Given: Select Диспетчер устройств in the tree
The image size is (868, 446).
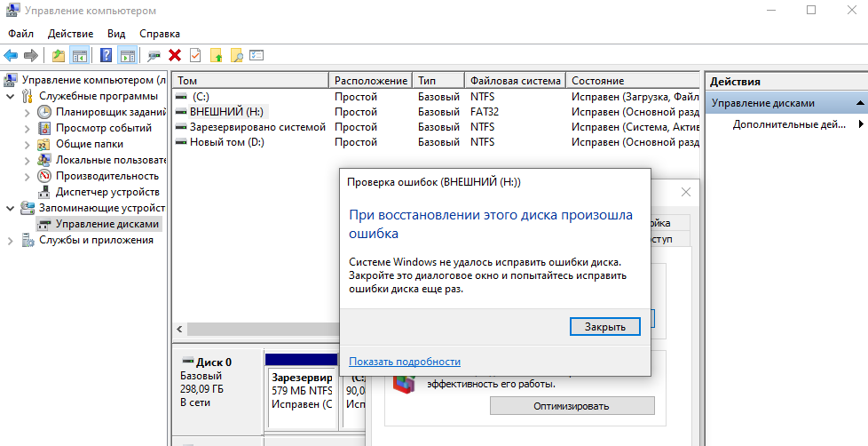Looking at the screenshot, I should click(x=107, y=192).
